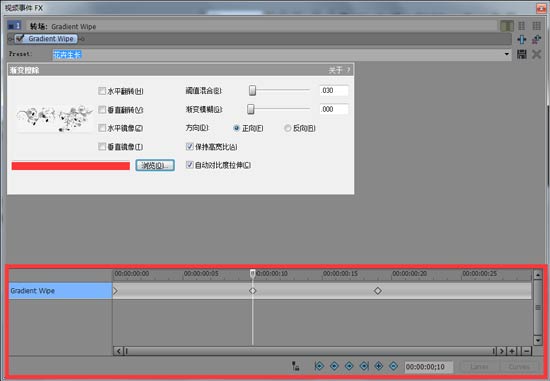
Task: Close the 视频事件 FX window
Action: click(x=542, y=8)
